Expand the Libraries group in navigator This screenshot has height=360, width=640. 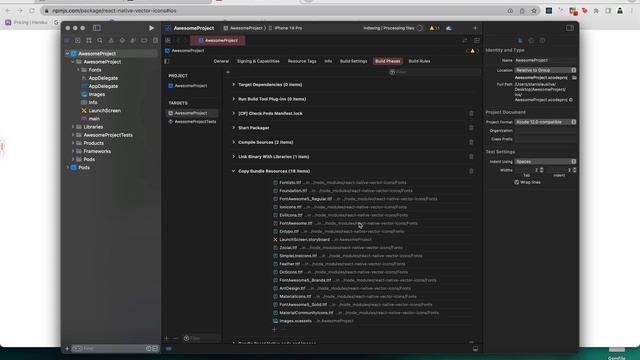coord(73,127)
